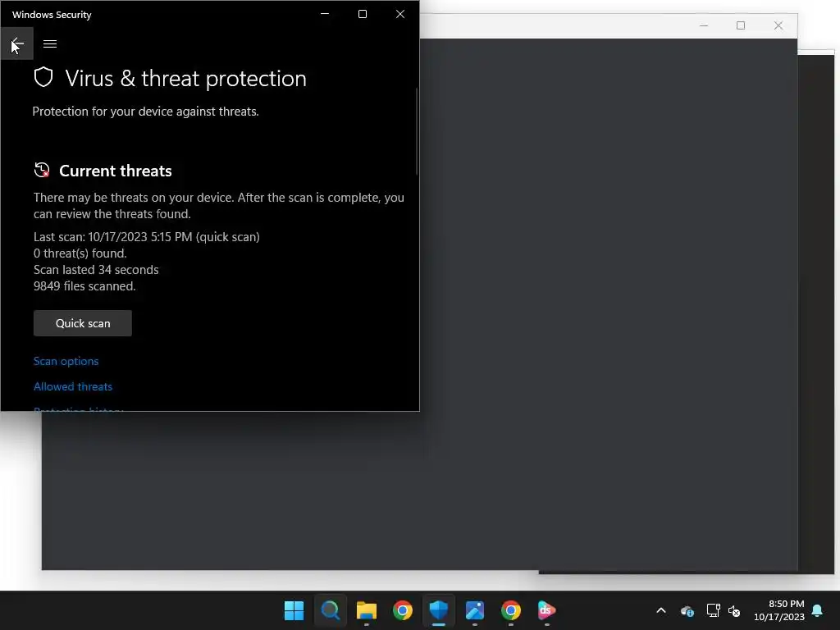The height and width of the screenshot is (630, 840).
Task: Click the 'Windows Security' title bar text
Action: [x=52, y=15]
